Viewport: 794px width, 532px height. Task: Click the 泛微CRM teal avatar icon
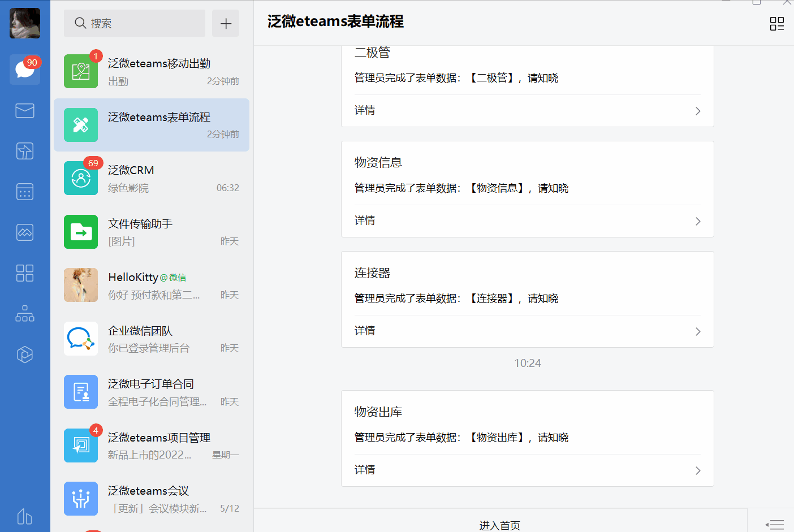click(81, 178)
